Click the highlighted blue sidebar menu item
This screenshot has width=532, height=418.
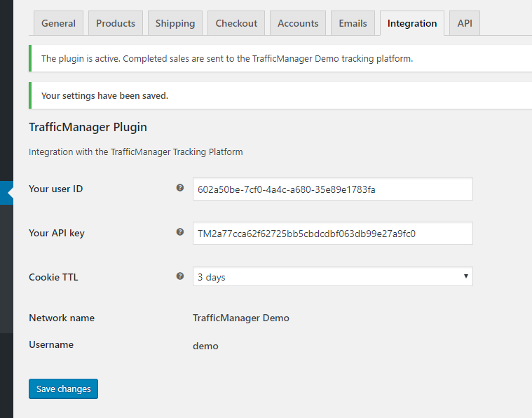pyautogui.click(x=6, y=193)
